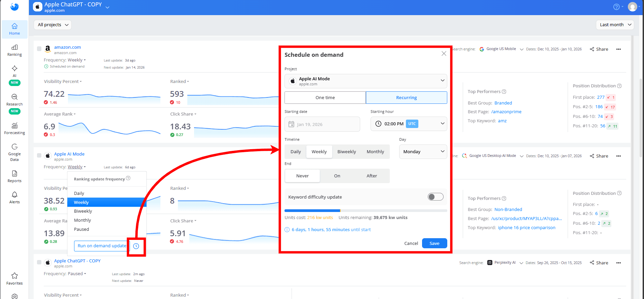Screen dimensions: 644x299
Task: Open the amazon.com project link
Action: click(68, 47)
